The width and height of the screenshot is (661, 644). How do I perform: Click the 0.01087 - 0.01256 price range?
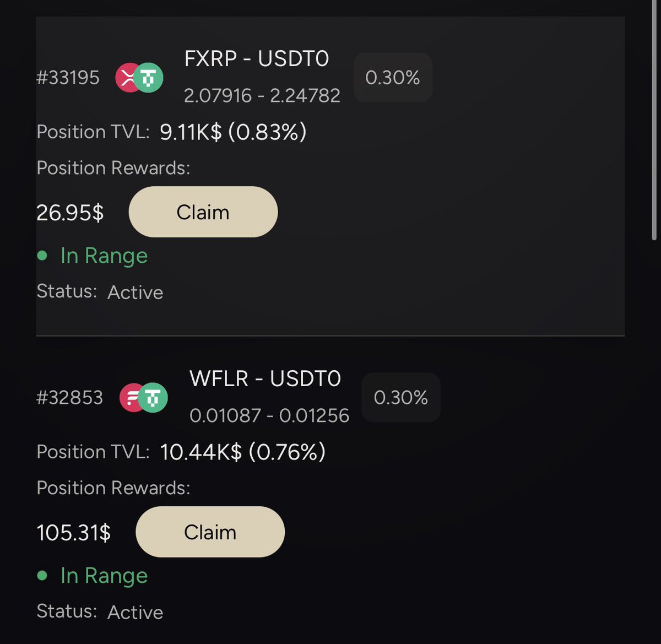269,415
